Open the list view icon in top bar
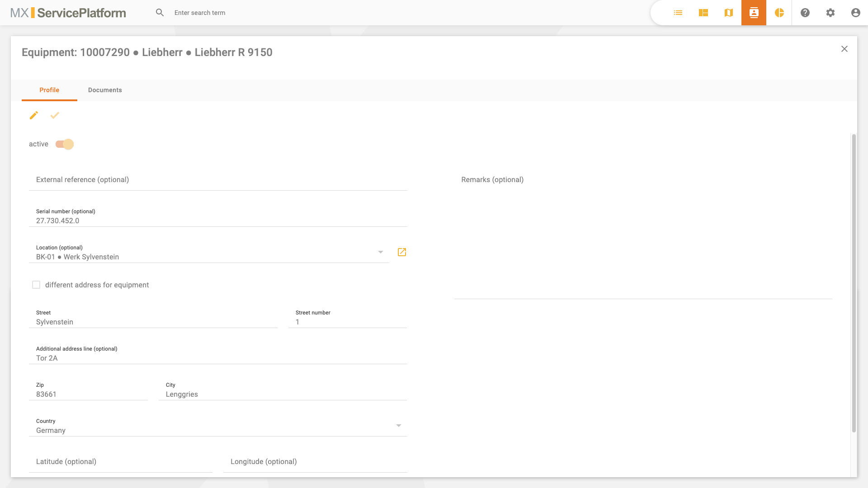The height and width of the screenshot is (488, 868). [678, 13]
